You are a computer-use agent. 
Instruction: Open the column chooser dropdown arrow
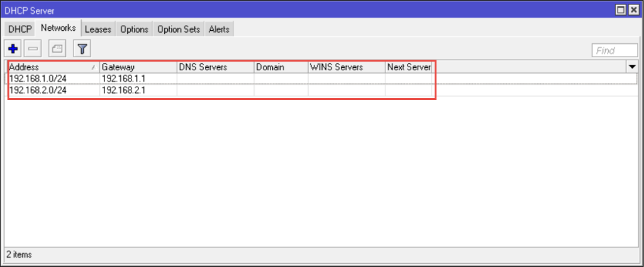[x=632, y=67]
